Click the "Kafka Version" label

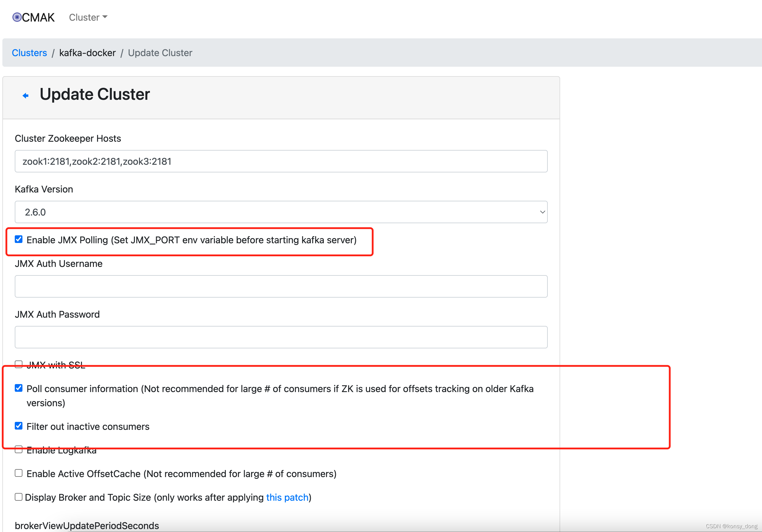tap(44, 189)
